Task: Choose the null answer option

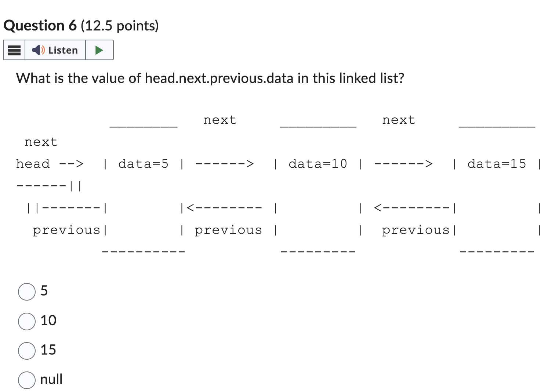Action: (26, 380)
